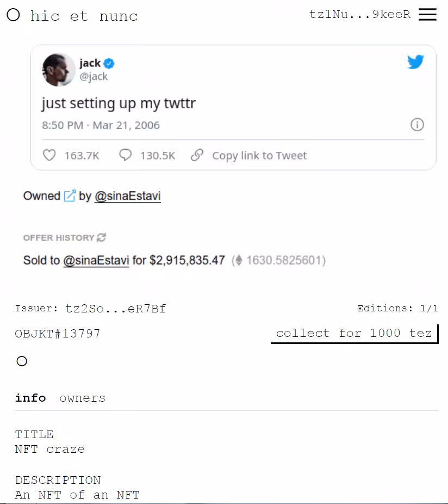Open the external link icon beside Owned

click(x=70, y=196)
